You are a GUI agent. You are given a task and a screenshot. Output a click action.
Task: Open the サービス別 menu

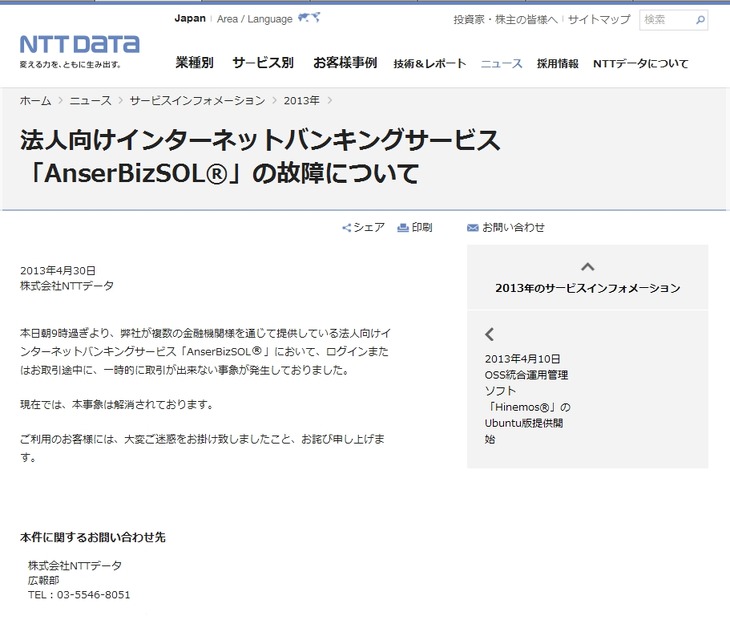263,62
